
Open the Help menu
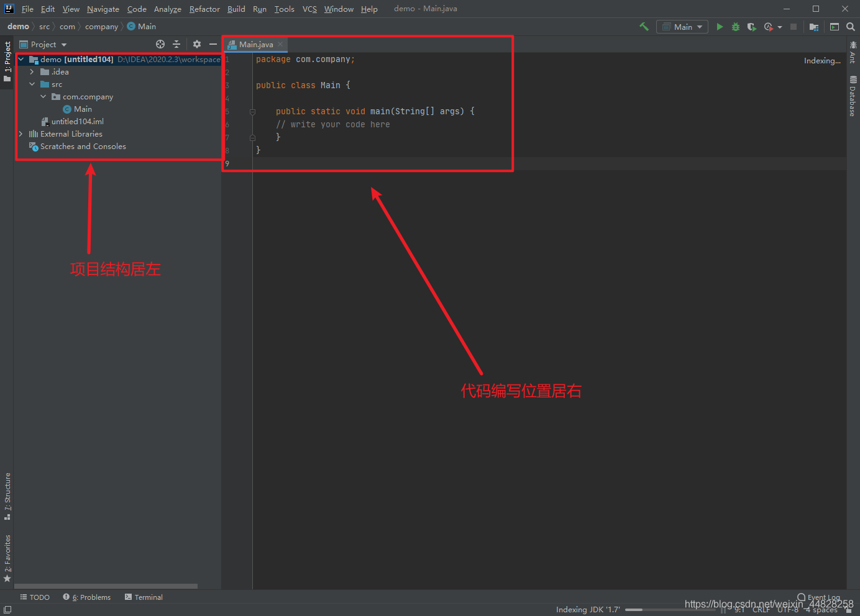[369, 9]
